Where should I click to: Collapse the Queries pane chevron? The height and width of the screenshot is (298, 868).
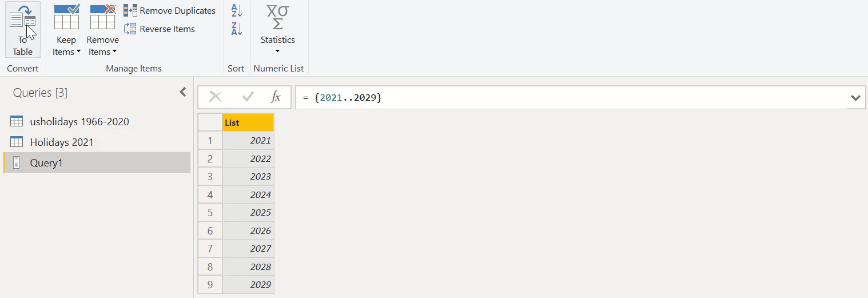click(183, 92)
